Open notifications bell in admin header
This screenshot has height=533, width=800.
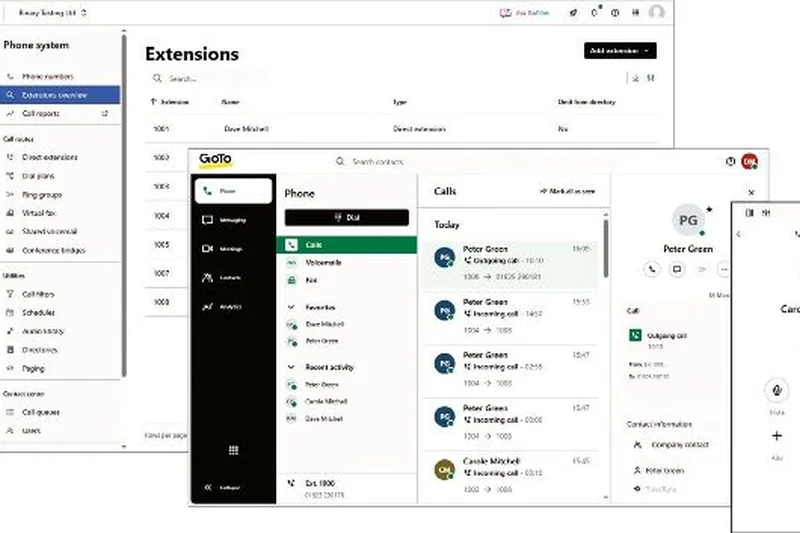coord(595,13)
